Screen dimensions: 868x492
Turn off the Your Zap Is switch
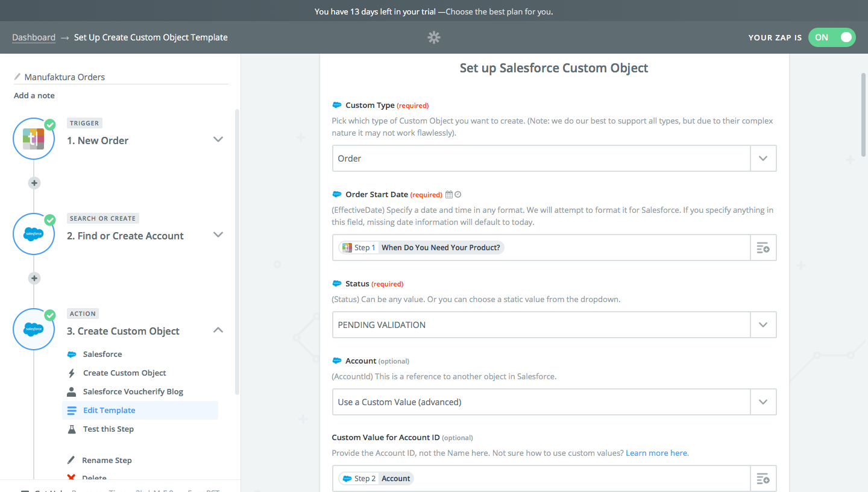point(832,37)
